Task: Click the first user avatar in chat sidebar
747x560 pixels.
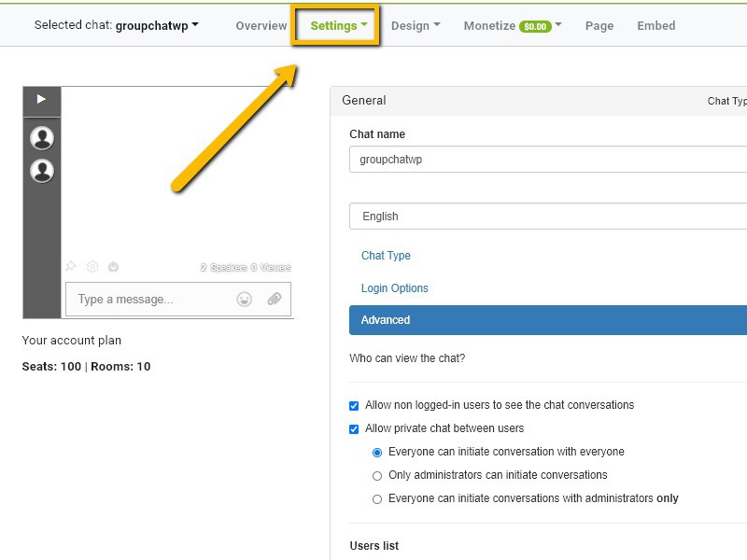Action: (42, 138)
